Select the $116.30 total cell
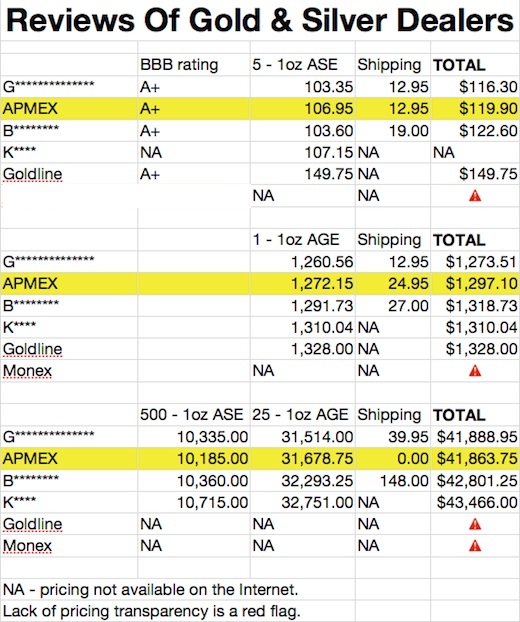 (x=475, y=87)
